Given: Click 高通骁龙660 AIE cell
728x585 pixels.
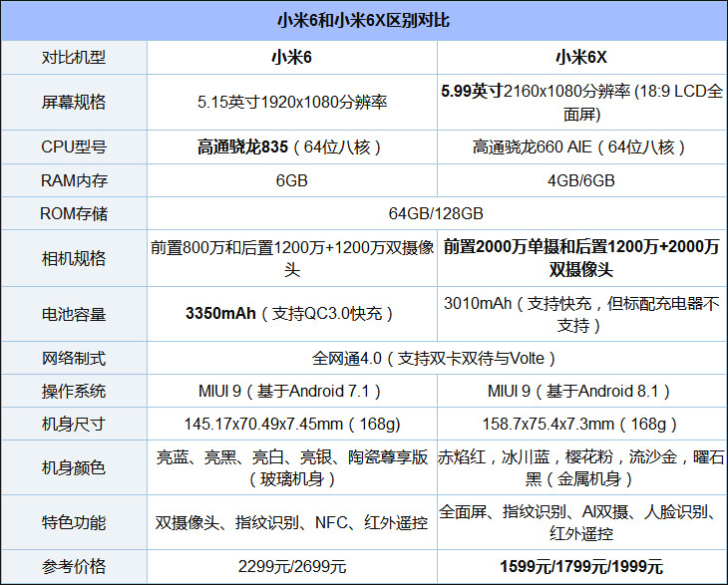Looking at the screenshot, I should [579, 147].
